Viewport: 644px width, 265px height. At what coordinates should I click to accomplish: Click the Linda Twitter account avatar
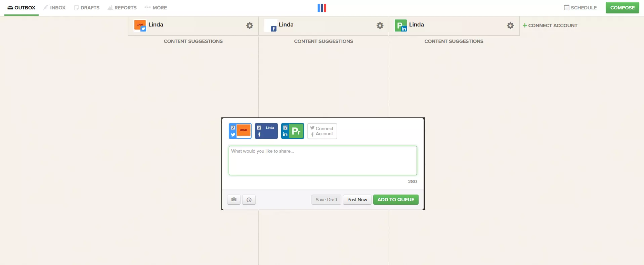pyautogui.click(x=140, y=25)
